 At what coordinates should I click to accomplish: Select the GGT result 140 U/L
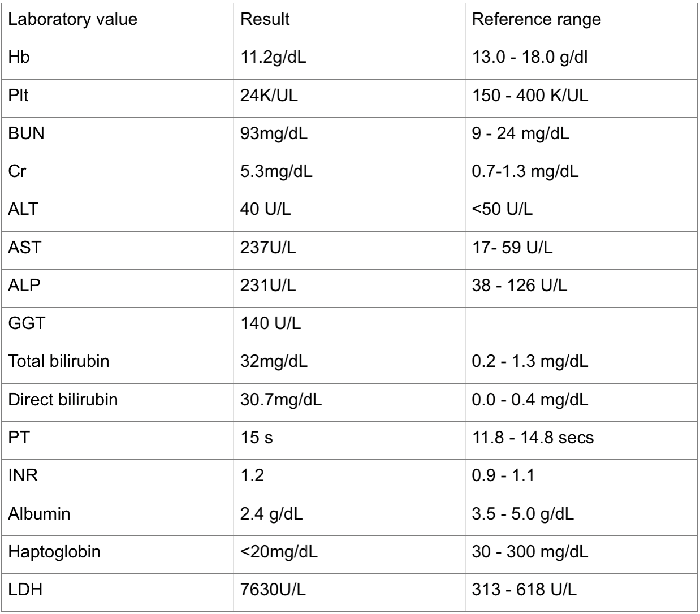tap(271, 324)
